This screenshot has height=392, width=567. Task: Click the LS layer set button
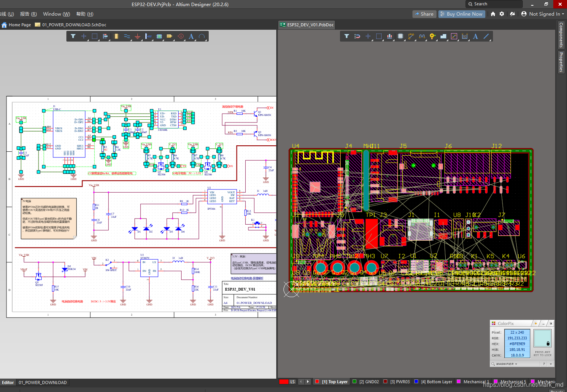pyautogui.click(x=292, y=382)
